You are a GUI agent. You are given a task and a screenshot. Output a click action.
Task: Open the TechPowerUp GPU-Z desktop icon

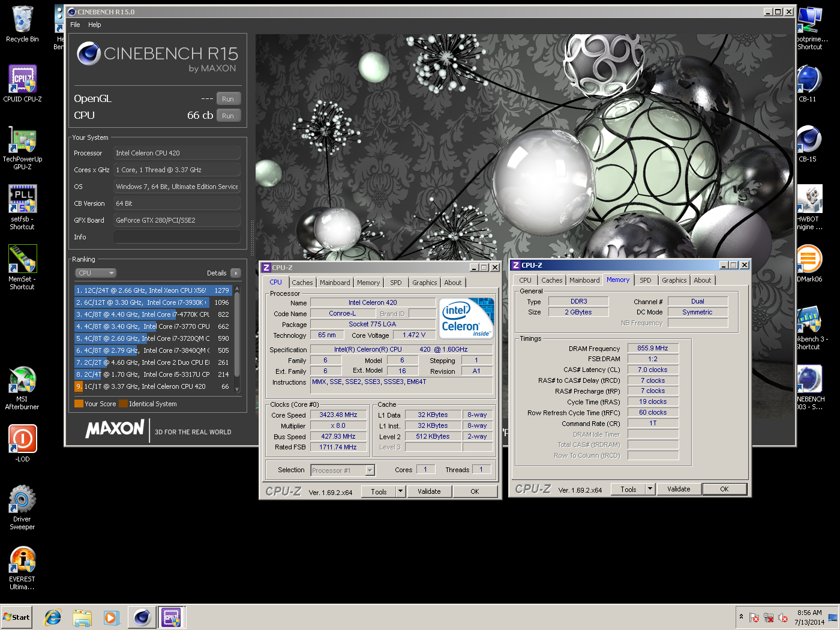click(x=22, y=148)
